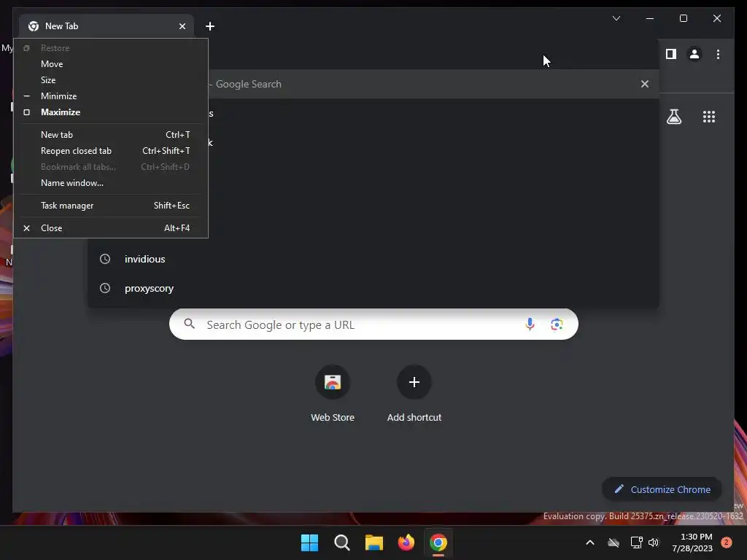Open the Windows Start button
Viewport: 747px width, 560px height.
tap(309, 542)
